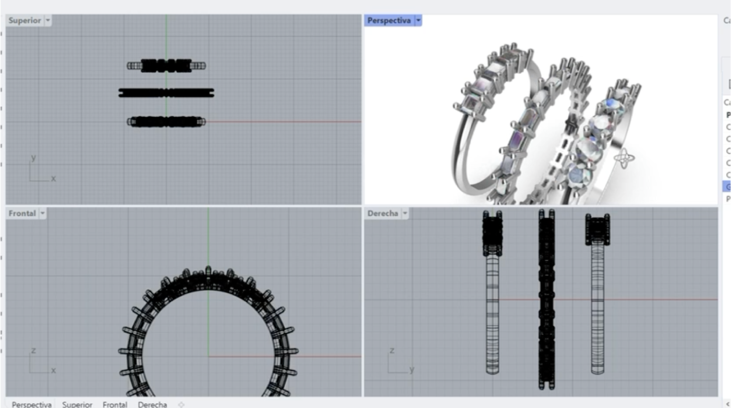
Task: Switch to the Frontal tab at bottom
Action: click(115, 404)
